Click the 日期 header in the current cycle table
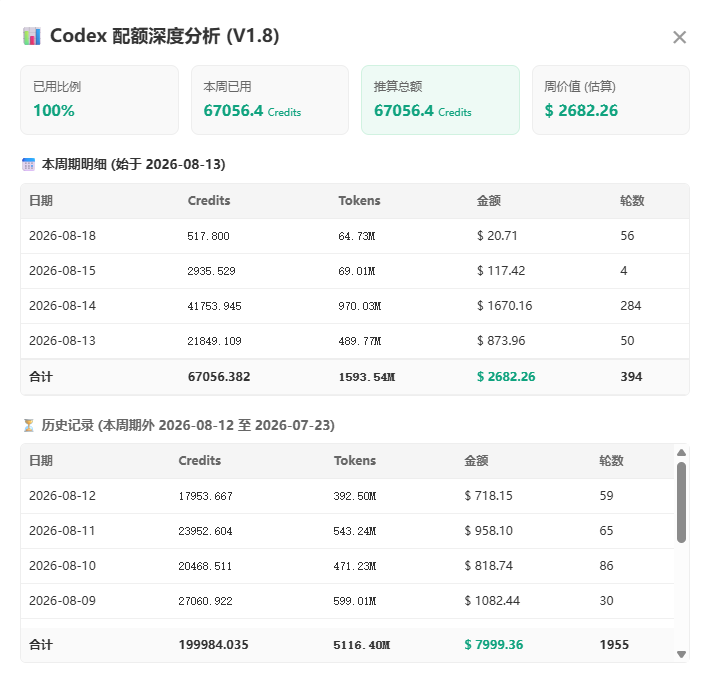This screenshot has height=685, width=705. 41,200
